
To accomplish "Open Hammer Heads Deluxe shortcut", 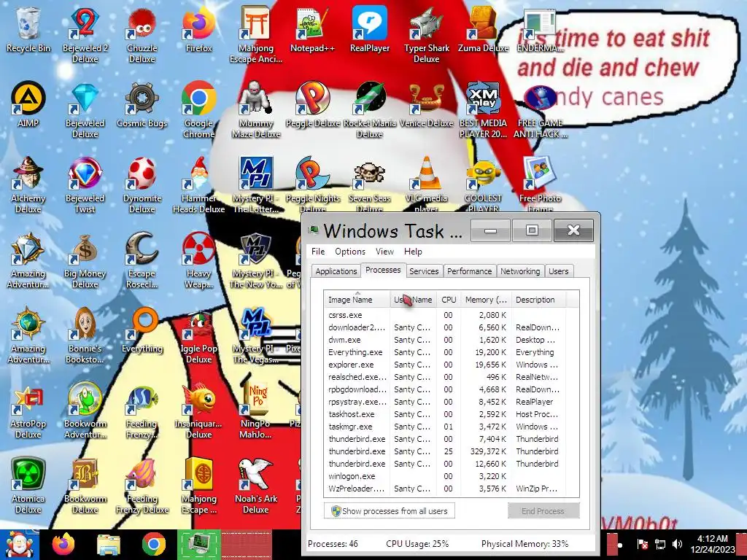I will pyautogui.click(x=198, y=184).
